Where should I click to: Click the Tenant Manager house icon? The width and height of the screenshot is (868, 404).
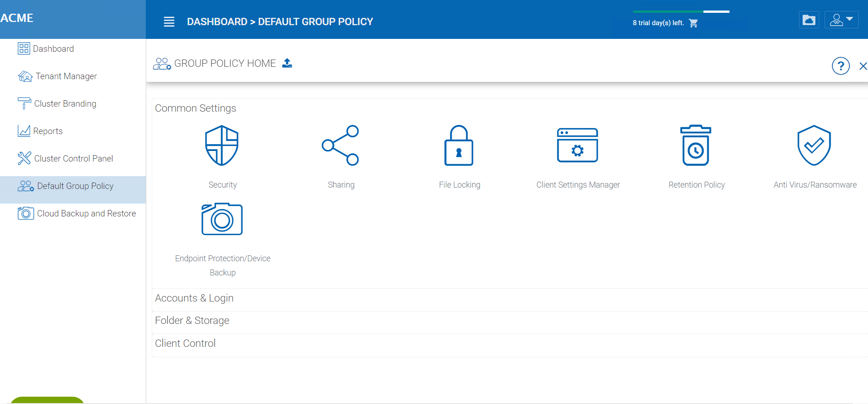[25, 76]
